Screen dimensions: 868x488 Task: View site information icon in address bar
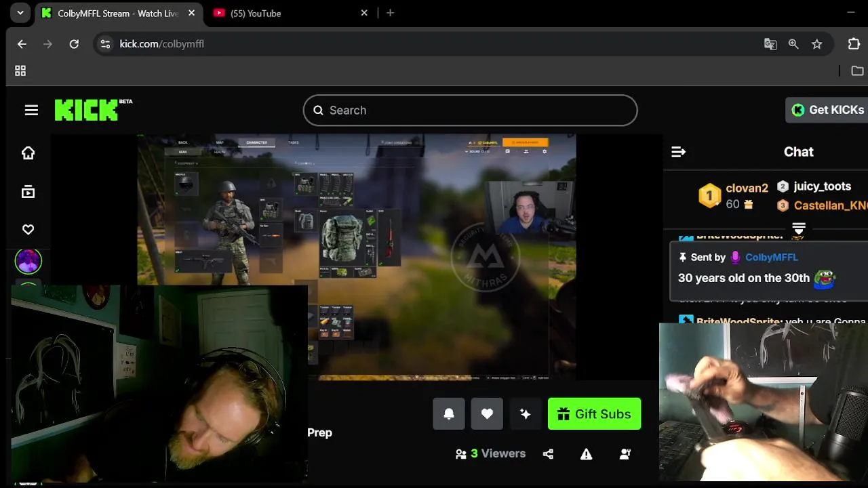105,44
